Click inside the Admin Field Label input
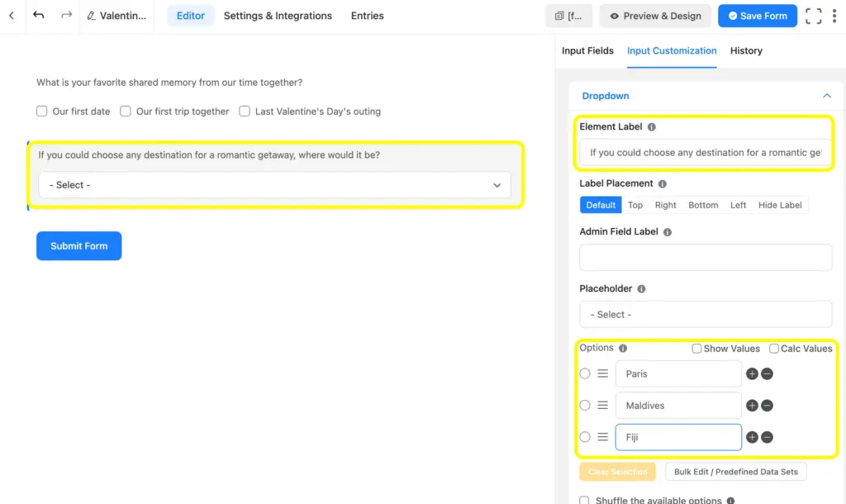 point(705,257)
